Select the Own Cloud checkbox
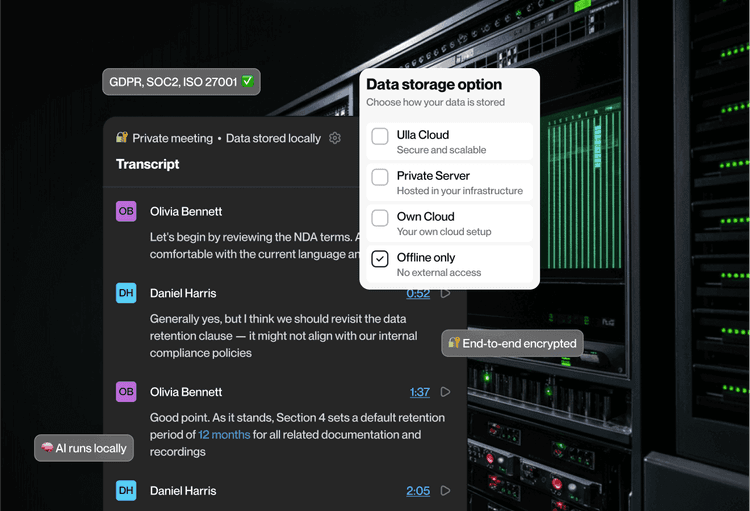 point(380,218)
